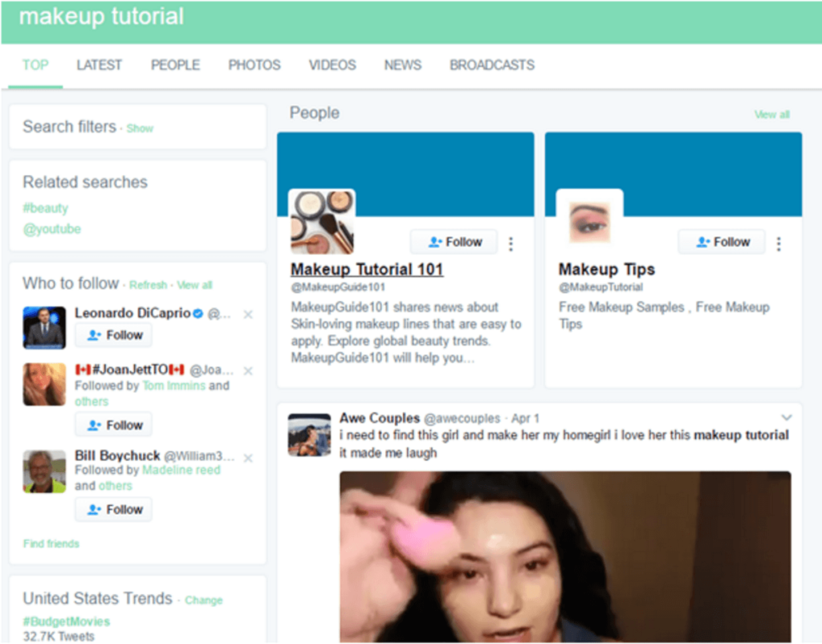View all Who to follow suggestions

pos(194,285)
